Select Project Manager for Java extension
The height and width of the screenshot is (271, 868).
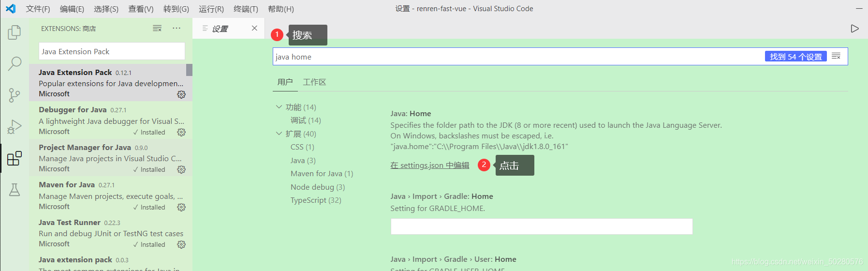[111, 158]
